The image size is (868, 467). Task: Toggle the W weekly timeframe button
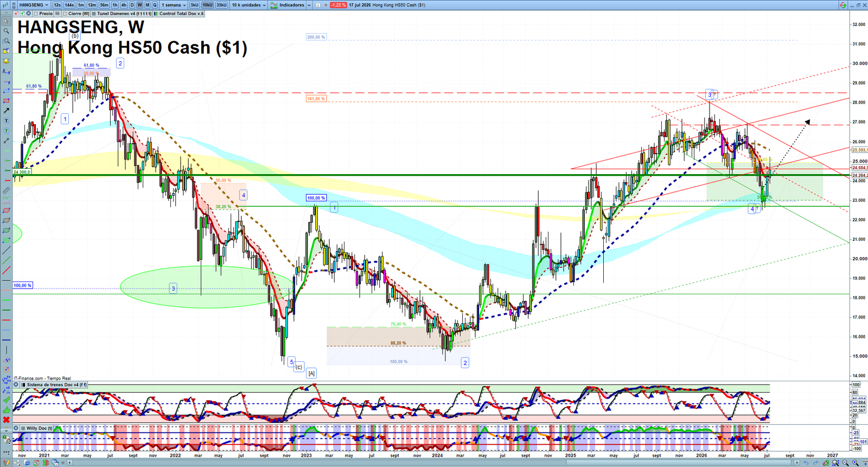click(x=139, y=5)
